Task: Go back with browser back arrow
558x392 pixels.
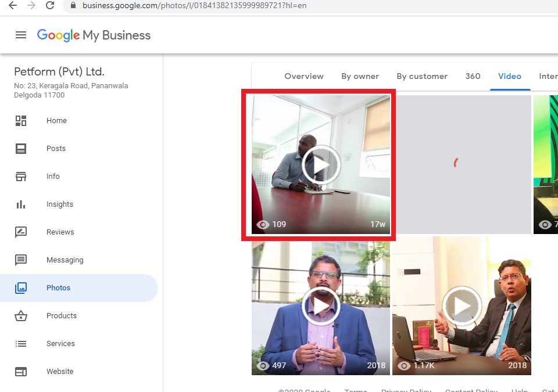Action: tap(13, 5)
